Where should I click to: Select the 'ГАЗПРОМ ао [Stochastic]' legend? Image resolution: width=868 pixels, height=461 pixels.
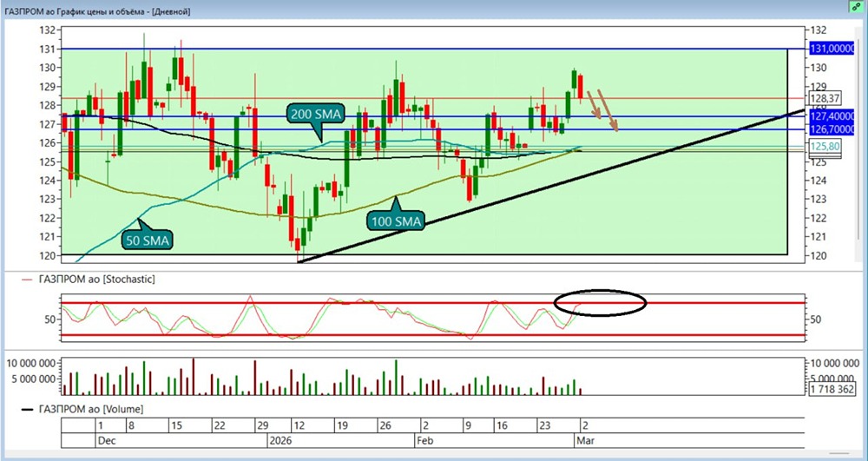click(x=97, y=279)
